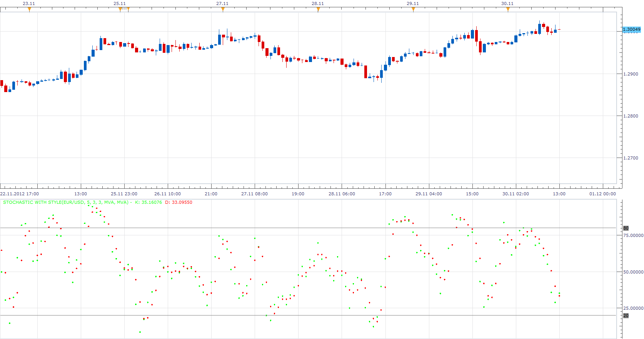Click the current price label 1.30049
This screenshot has width=644, height=339.
tap(632, 30)
